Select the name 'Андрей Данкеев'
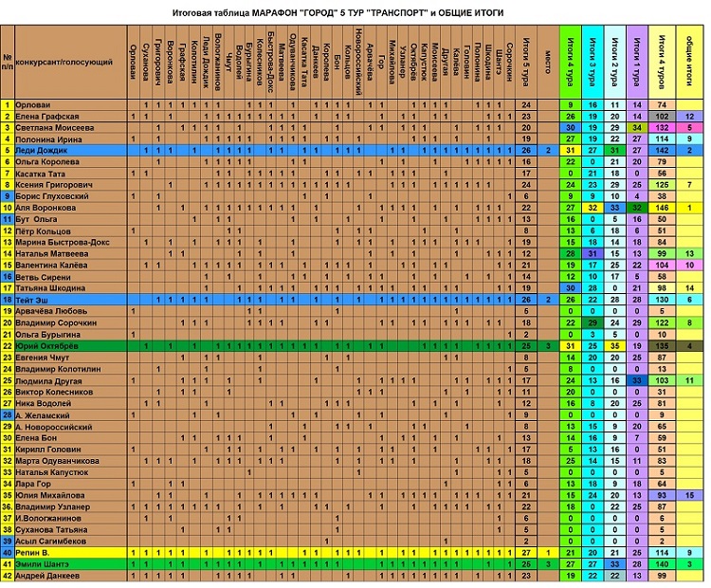Image resolution: width=711 pixels, height=588 pixels. point(47,576)
